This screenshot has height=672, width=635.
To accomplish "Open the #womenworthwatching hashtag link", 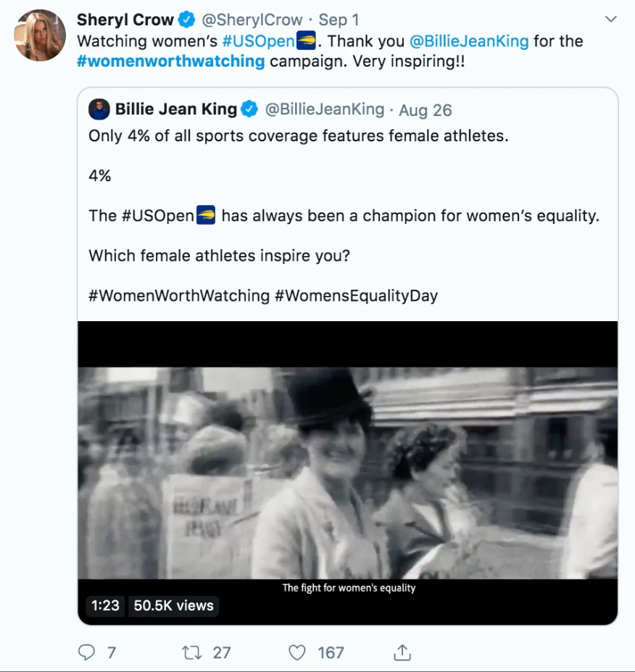I will tap(171, 61).
